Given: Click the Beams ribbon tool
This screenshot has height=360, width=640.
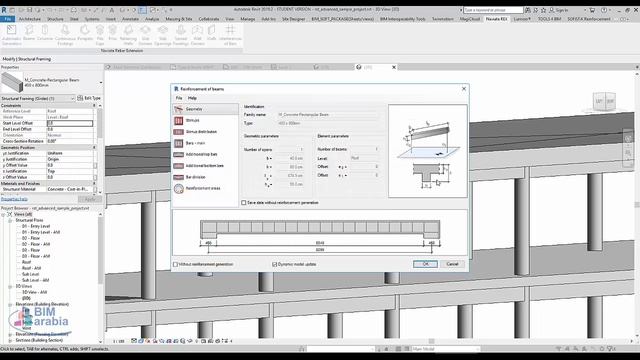Looking at the screenshot, I should [x=29, y=33].
